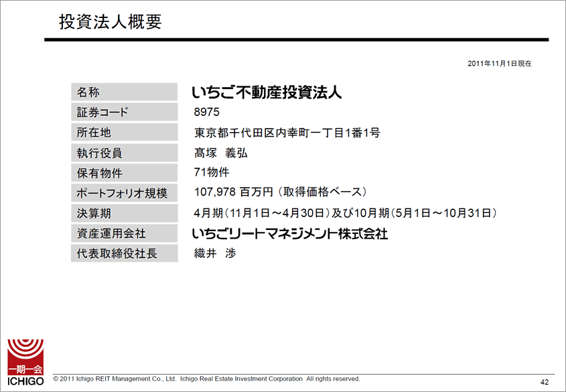
Task: Select the 資産運用会社 label cell
Action: (124, 233)
